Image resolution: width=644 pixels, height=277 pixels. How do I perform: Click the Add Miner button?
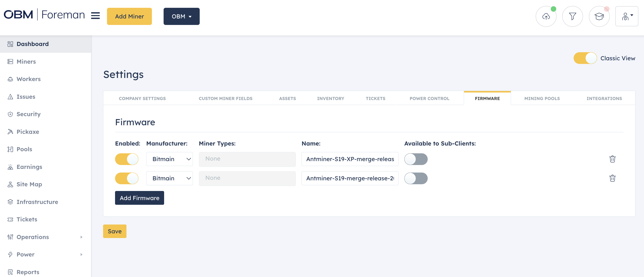tap(129, 16)
